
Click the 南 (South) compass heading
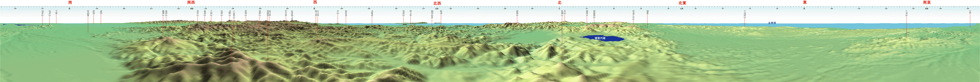[x=70, y=2]
